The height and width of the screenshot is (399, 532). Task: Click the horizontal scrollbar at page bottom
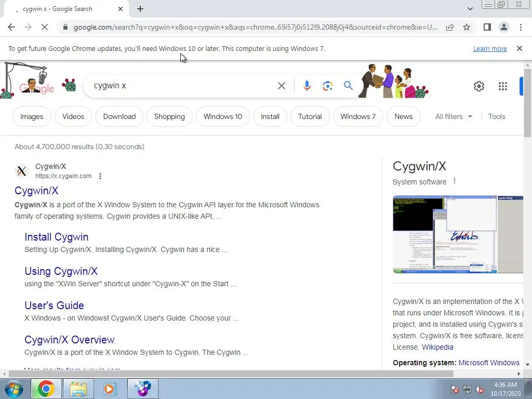231,374
